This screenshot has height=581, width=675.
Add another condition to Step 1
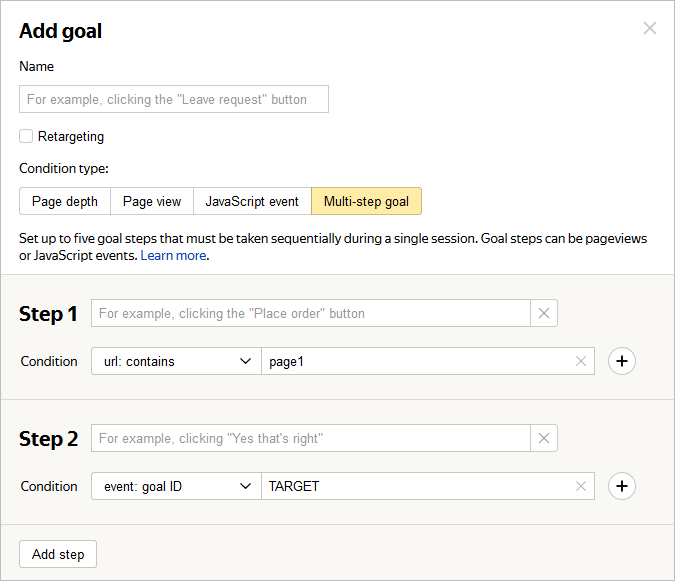[622, 361]
